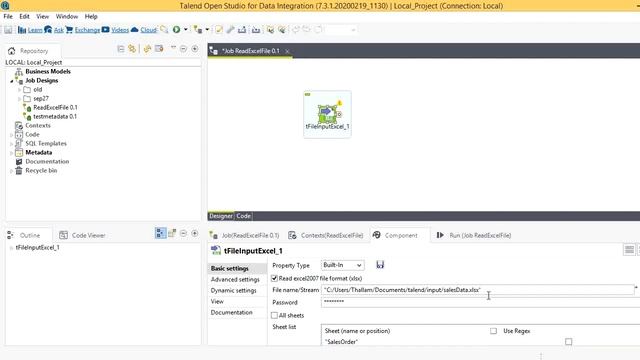
Task: Enable the Use Regex header checkbox
Action: coord(493,331)
